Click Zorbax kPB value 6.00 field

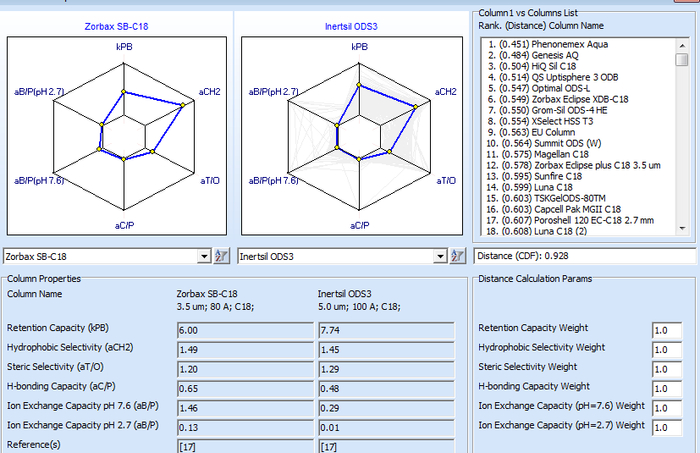pos(245,331)
